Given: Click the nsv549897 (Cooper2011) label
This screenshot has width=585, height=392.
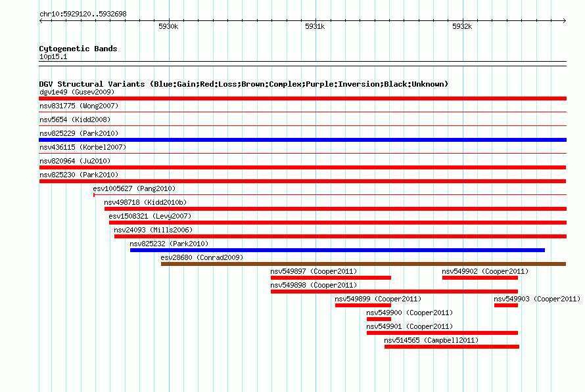Looking at the screenshot, I should [x=314, y=271].
